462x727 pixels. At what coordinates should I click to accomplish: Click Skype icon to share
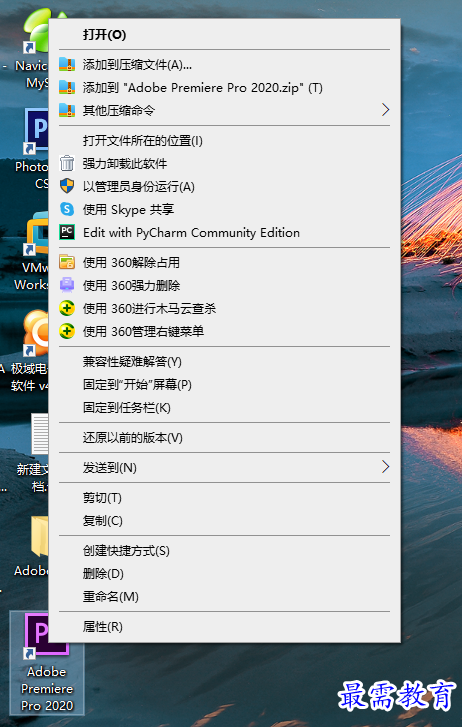click(x=67, y=209)
